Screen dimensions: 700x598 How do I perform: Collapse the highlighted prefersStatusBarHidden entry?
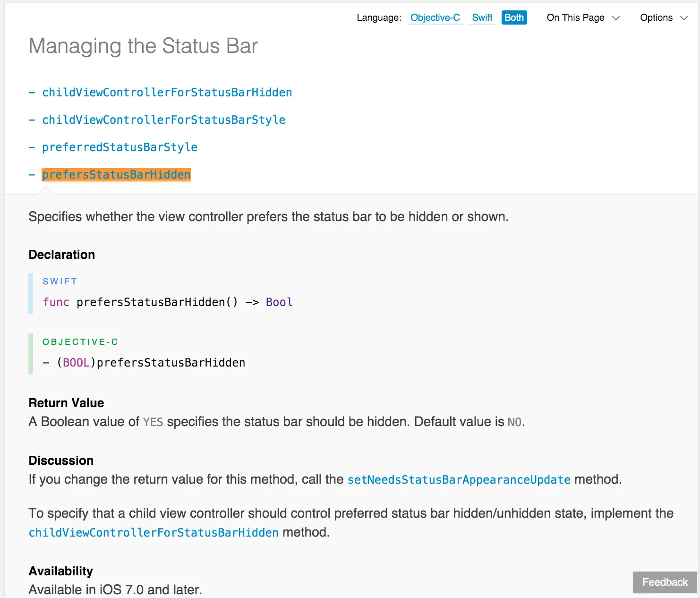116,175
